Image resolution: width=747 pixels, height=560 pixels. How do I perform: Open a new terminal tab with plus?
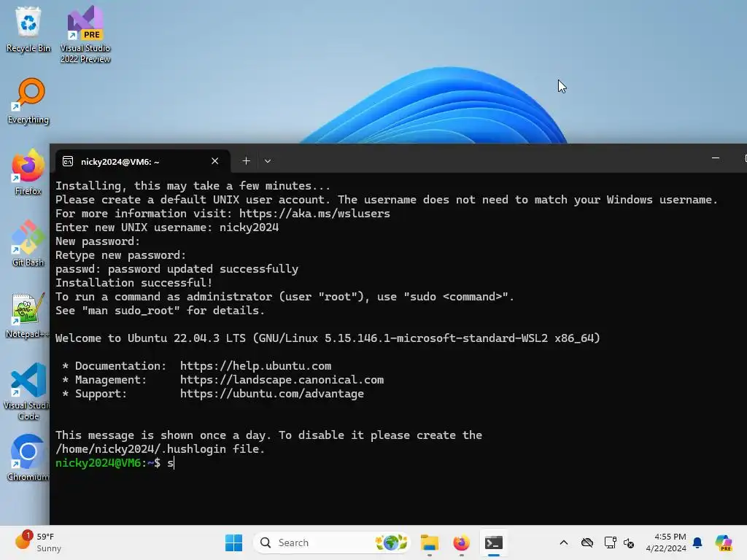(246, 161)
